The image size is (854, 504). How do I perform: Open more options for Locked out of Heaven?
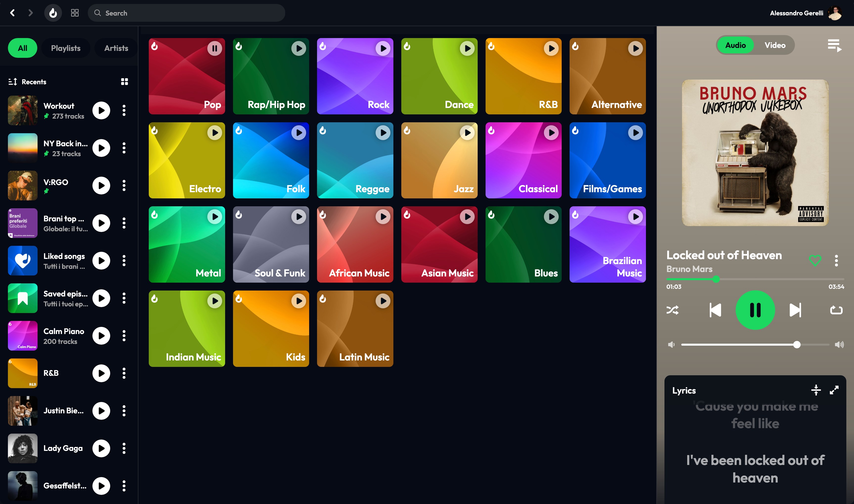coord(836,260)
